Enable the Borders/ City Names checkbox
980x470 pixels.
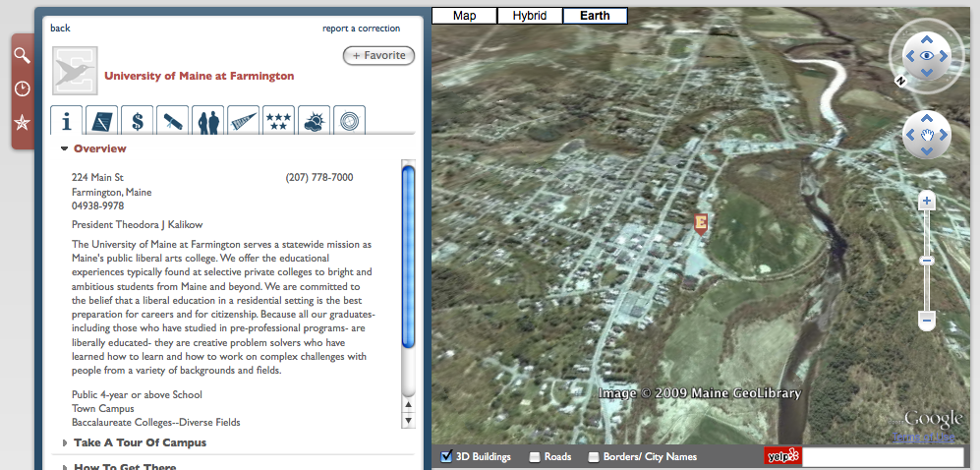click(594, 457)
